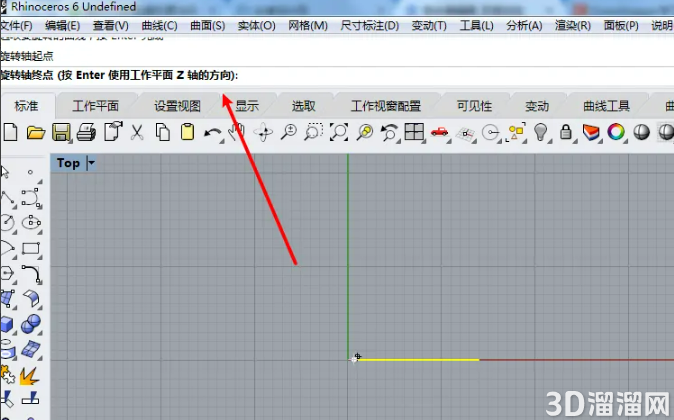This screenshot has width=674, height=420.
Task: Open document properties icon
Action: 113,132
